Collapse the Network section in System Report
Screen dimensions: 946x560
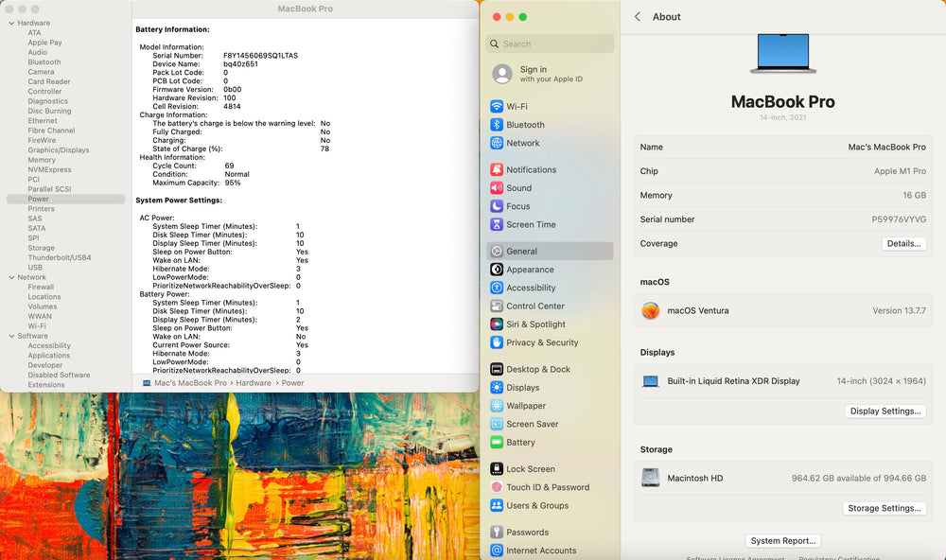11,277
